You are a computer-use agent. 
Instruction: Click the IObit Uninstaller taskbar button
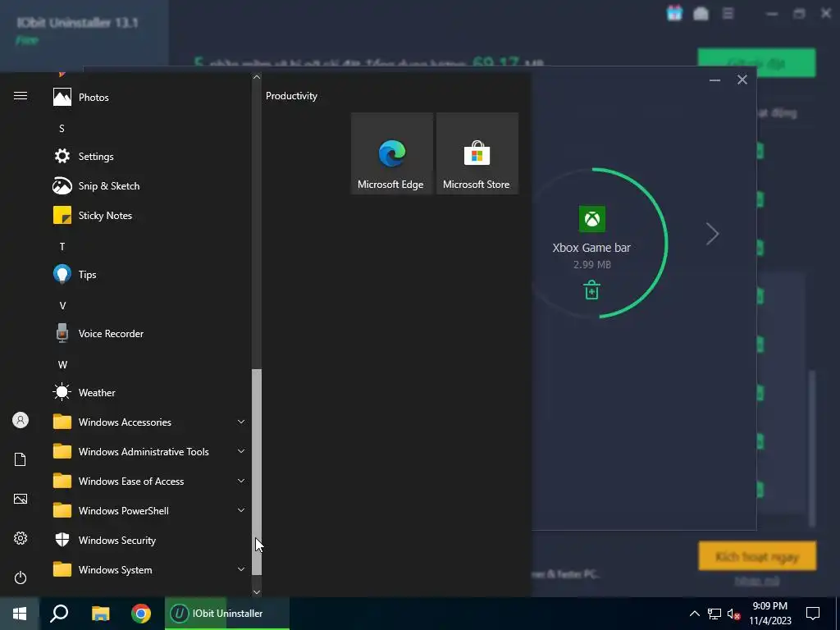(227, 614)
